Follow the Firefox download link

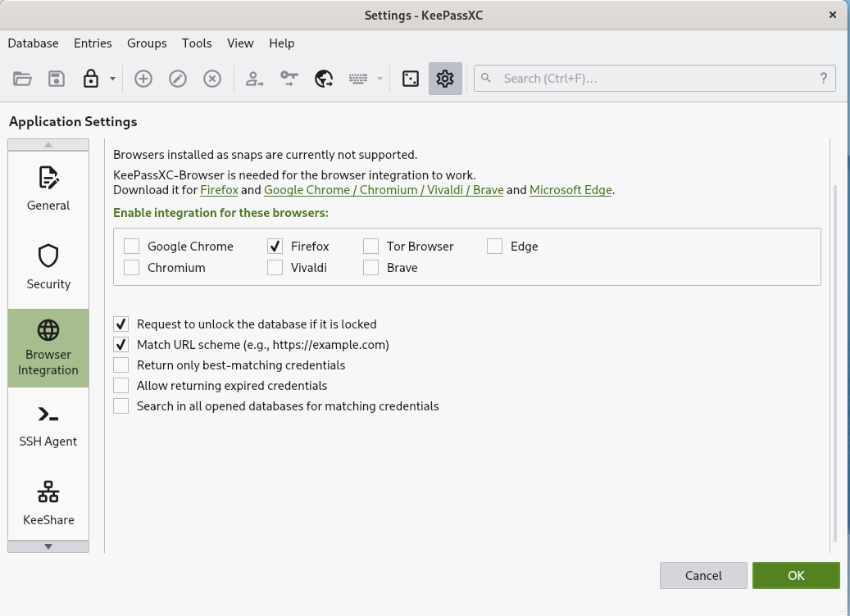pyautogui.click(x=219, y=190)
